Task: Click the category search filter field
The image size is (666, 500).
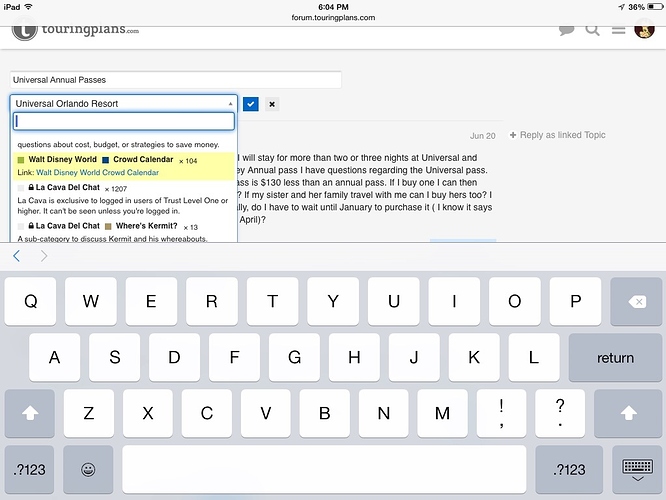Action: (x=124, y=121)
